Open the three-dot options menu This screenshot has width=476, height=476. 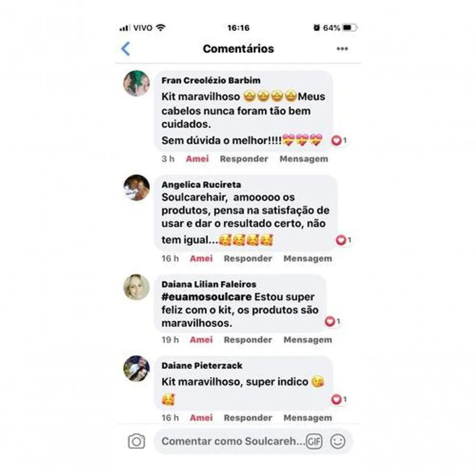point(342,49)
